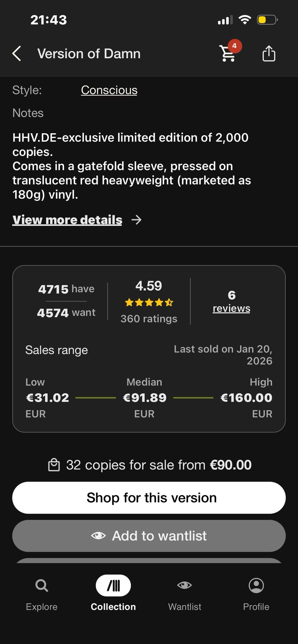This screenshot has height=644, width=298.
Task: Tap the shopping bag icon
Action: 54,465
